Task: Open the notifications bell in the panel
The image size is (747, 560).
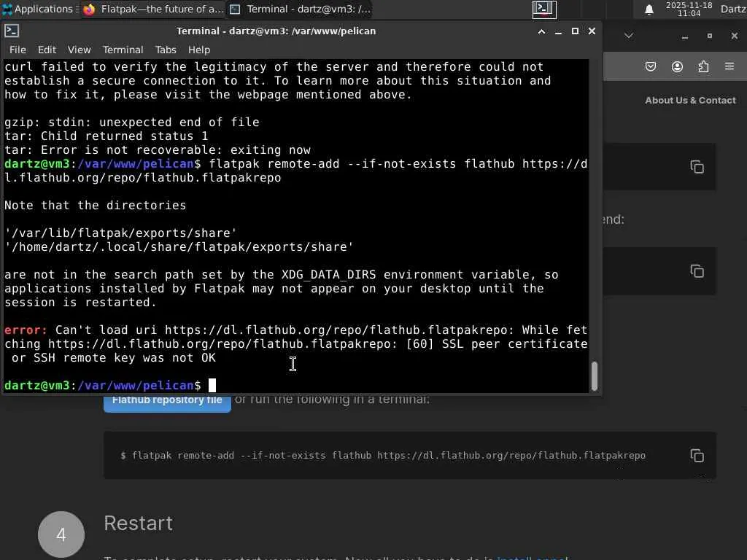Action: 649,9
